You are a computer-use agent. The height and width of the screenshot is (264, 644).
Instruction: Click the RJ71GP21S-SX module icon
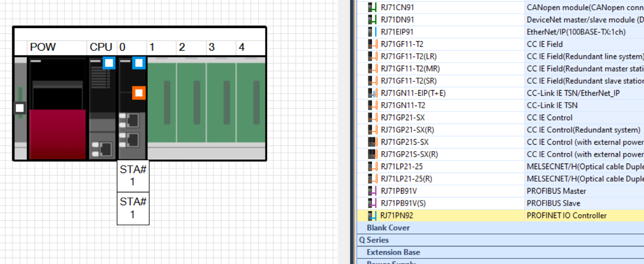coord(372,142)
